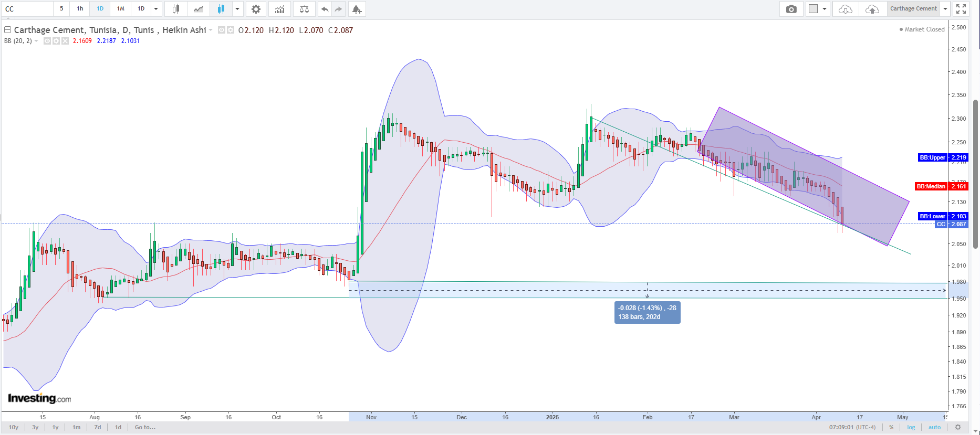Click the close value C2.087
Viewport: 980px width, 435px height.
point(341,30)
